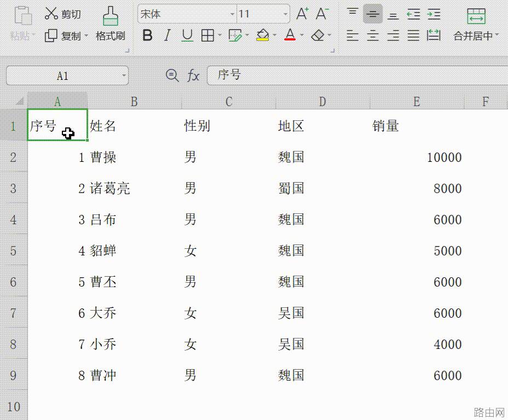Image resolution: width=508 pixels, height=420 pixels.
Task: Open font color dropdown arrow
Action: [x=302, y=34]
